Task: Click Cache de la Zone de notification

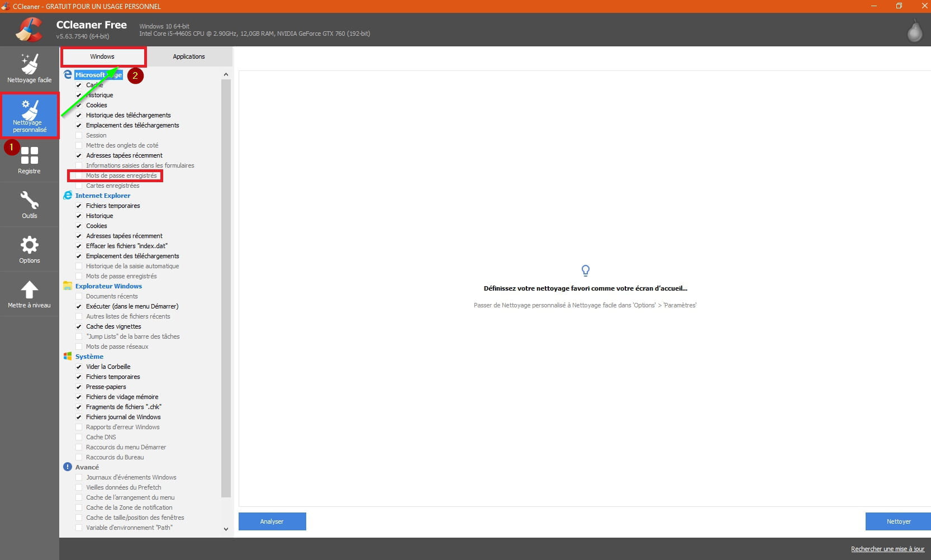Action: point(129,507)
